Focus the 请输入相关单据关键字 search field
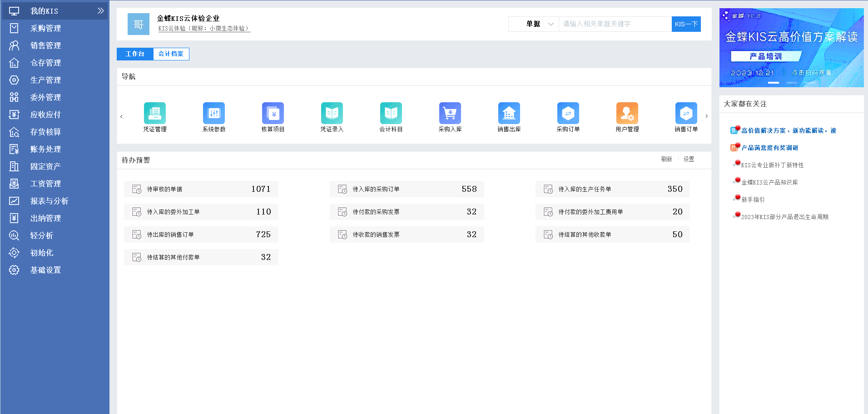 pos(615,24)
